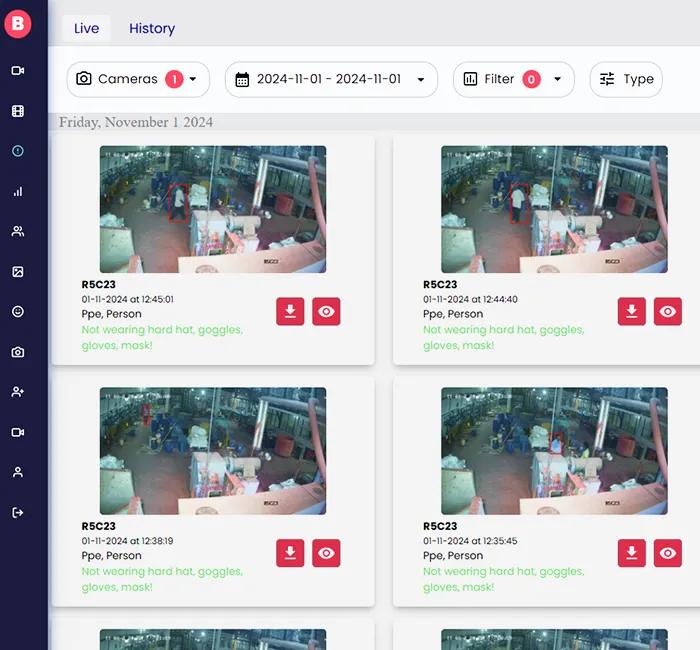
Task: Open the snapshot camera sidebar icon
Action: tap(18, 352)
